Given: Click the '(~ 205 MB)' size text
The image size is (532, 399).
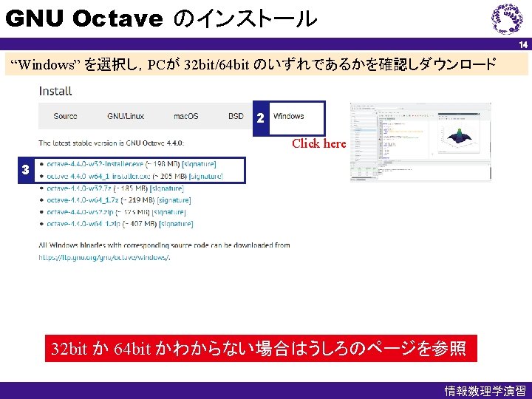Looking at the screenshot, I should tap(169, 176).
